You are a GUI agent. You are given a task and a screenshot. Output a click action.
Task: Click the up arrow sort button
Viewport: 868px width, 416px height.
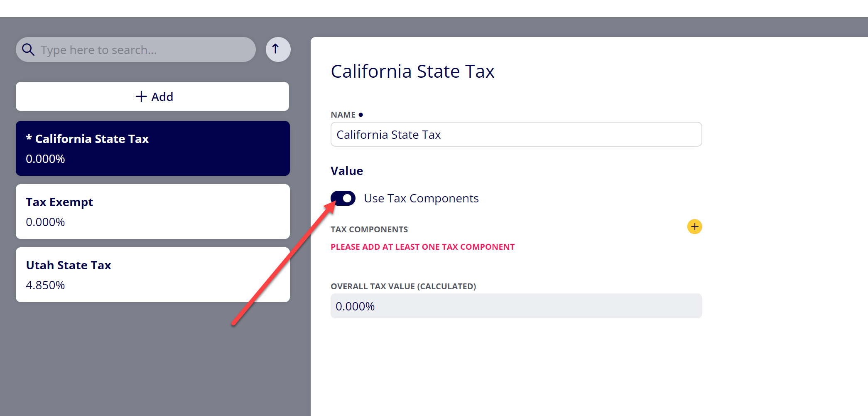pos(278,49)
